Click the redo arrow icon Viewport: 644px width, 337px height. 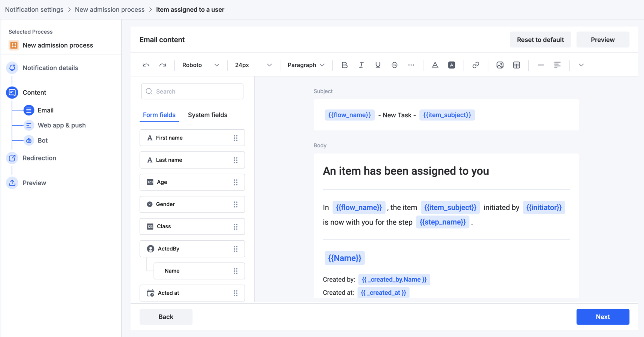click(x=162, y=65)
